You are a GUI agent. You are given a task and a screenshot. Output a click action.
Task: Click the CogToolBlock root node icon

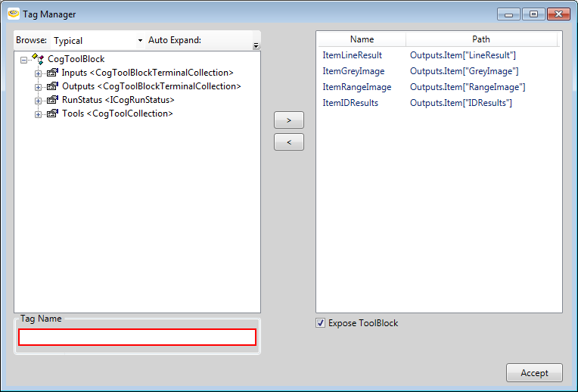38,59
